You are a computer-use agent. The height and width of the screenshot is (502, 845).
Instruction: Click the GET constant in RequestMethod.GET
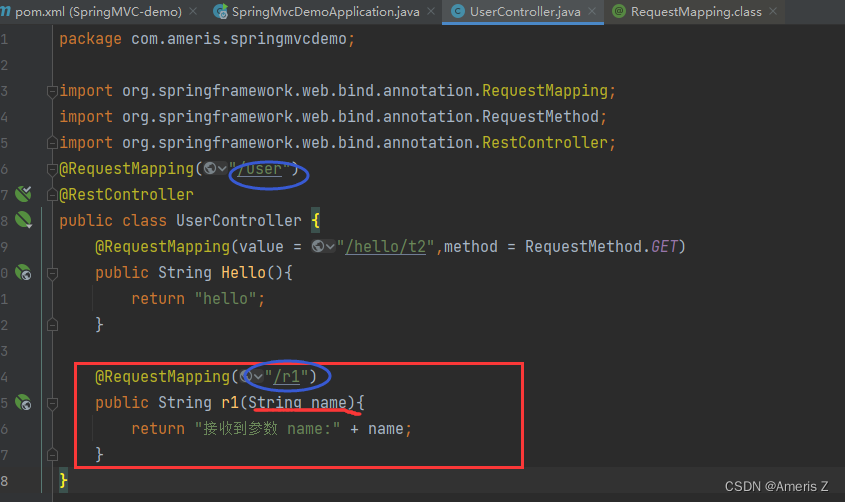(x=664, y=247)
